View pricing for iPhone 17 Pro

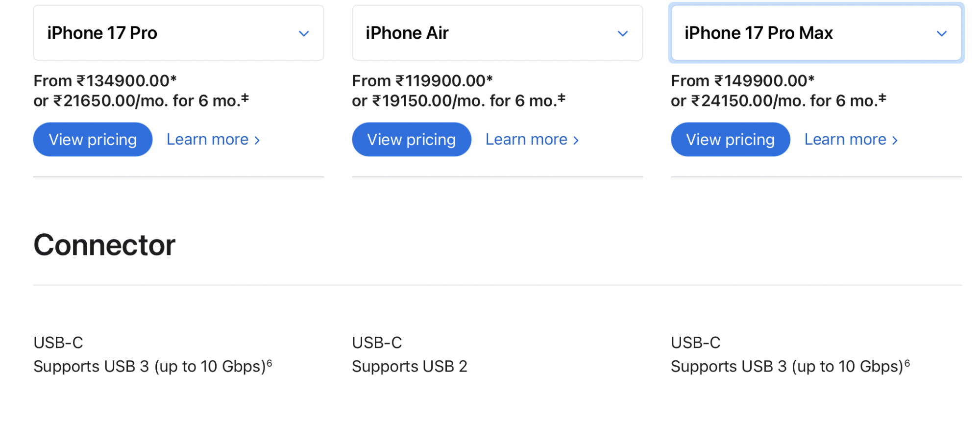coord(93,140)
